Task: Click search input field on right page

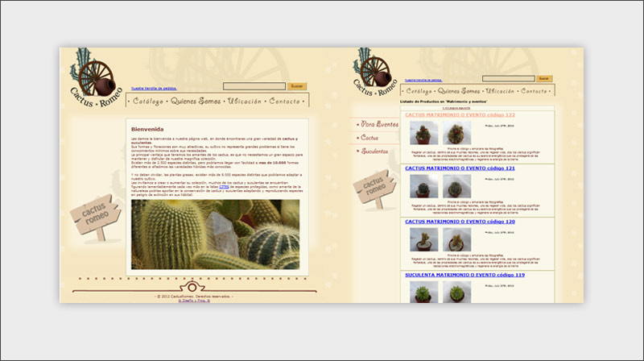Action: pos(509,78)
